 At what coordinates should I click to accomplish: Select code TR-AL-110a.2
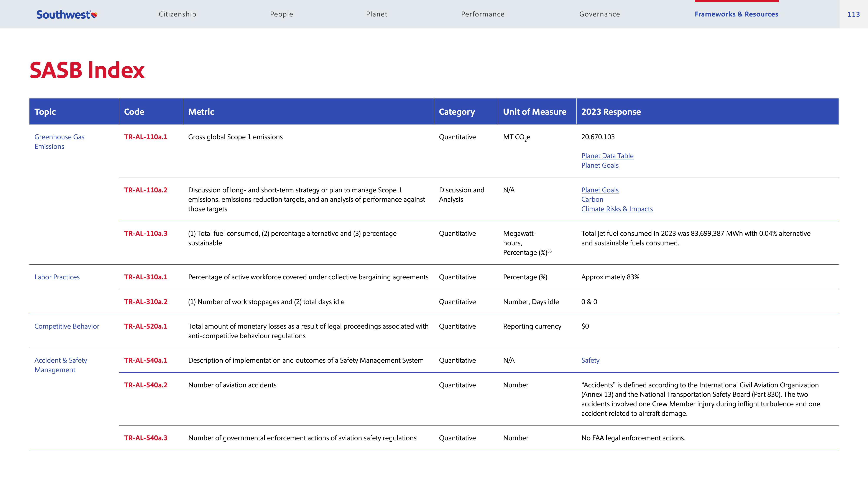[x=146, y=190]
